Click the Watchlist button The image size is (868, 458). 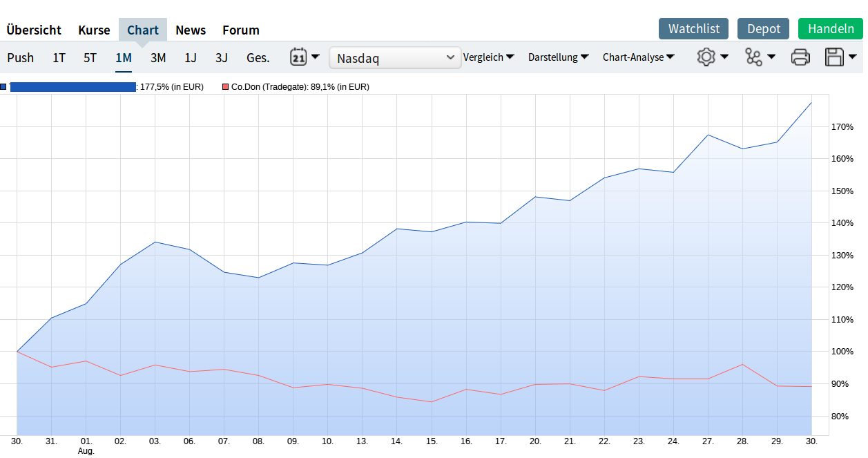click(693, 28)
